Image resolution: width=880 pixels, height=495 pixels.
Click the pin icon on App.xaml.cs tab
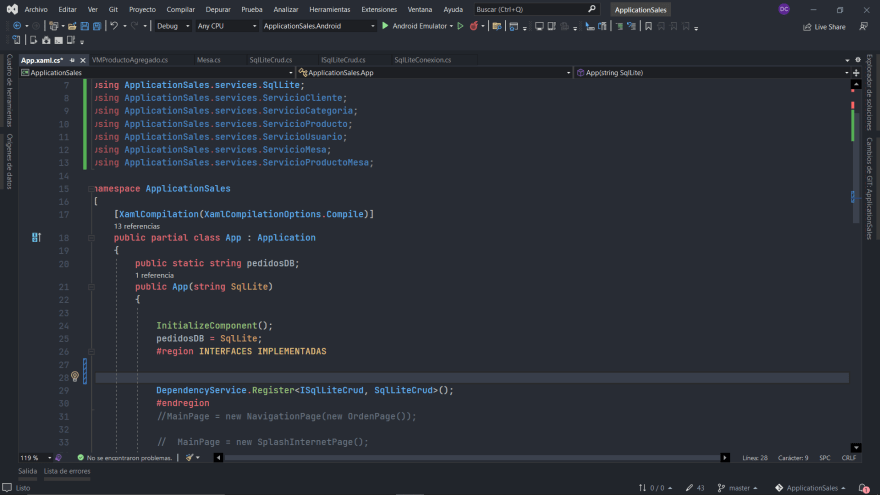[72, 60]
